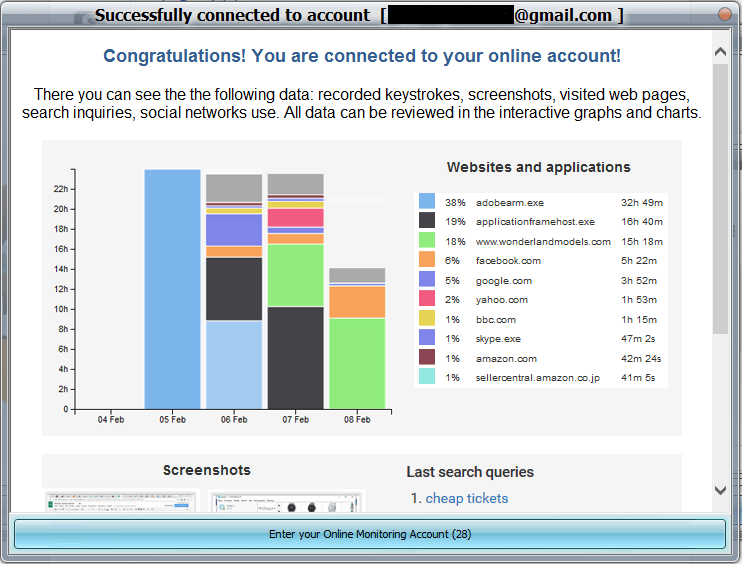Click google.com purple legend swatch

pos(427,279)
